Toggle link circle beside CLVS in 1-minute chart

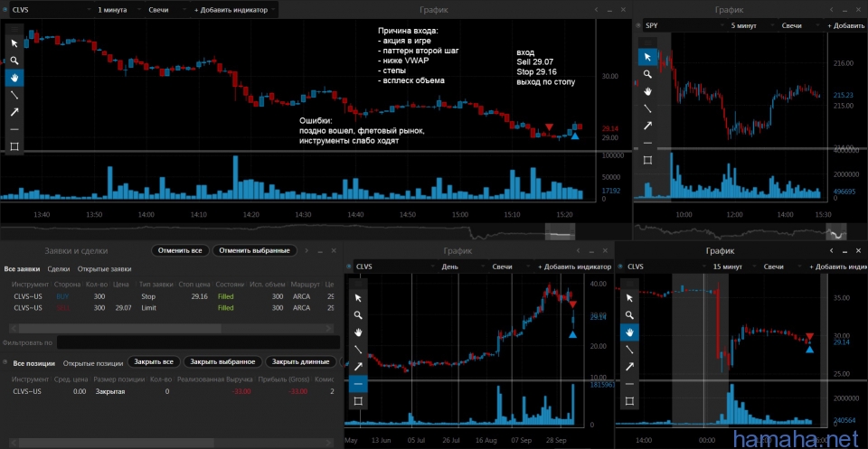(5, 10)
